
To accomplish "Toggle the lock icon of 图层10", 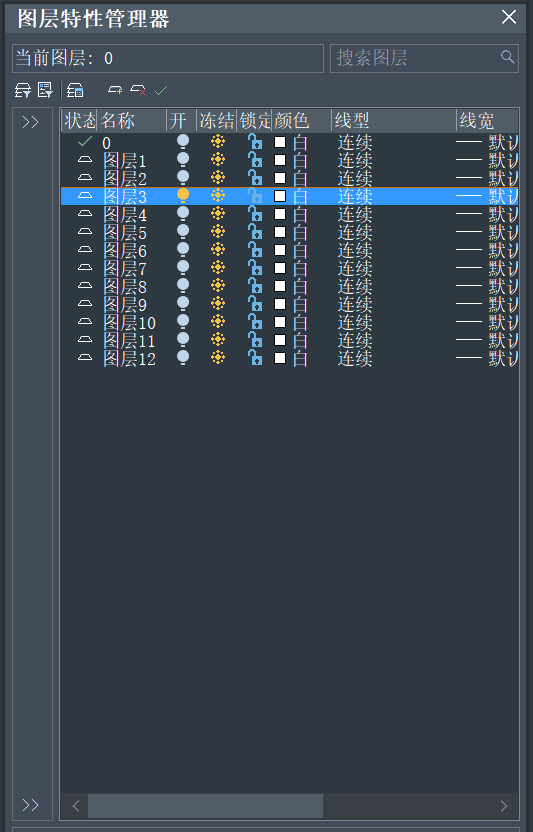I will tap(255, 322).
